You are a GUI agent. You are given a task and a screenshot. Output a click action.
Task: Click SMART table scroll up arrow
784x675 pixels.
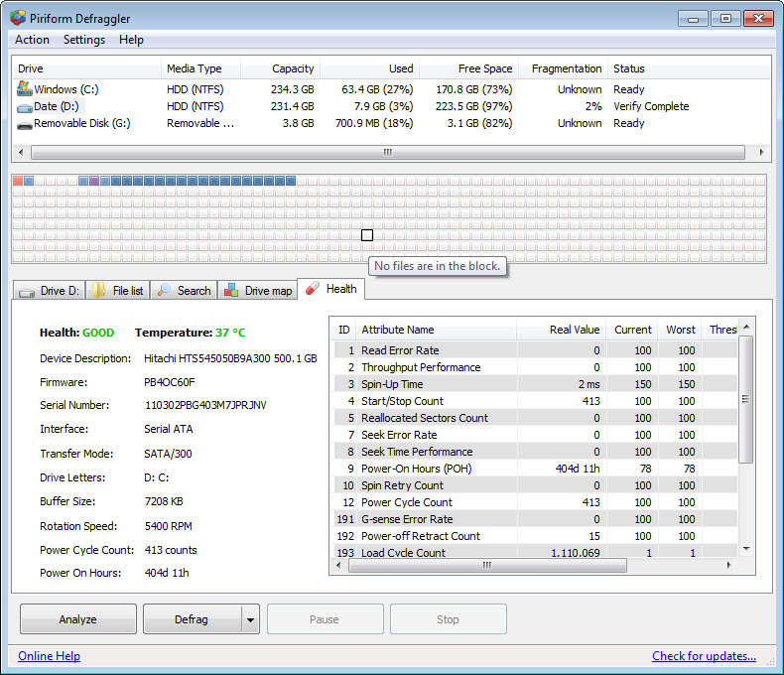pos(746,327)
